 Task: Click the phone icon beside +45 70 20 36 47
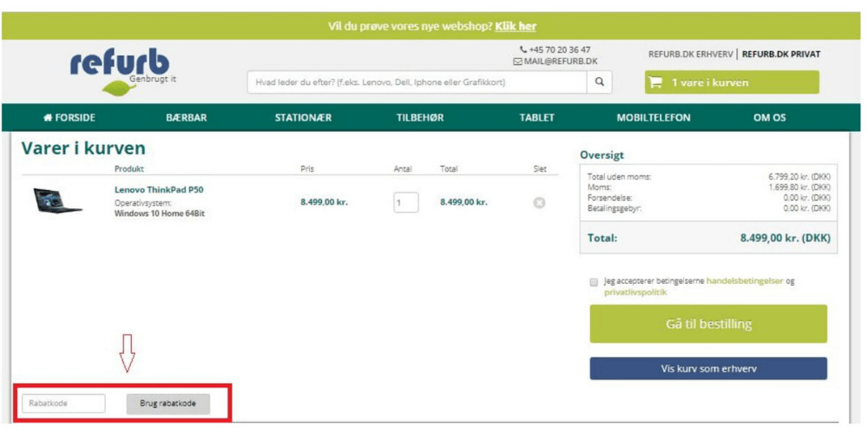pyautogui.click(x=523, y=49)
